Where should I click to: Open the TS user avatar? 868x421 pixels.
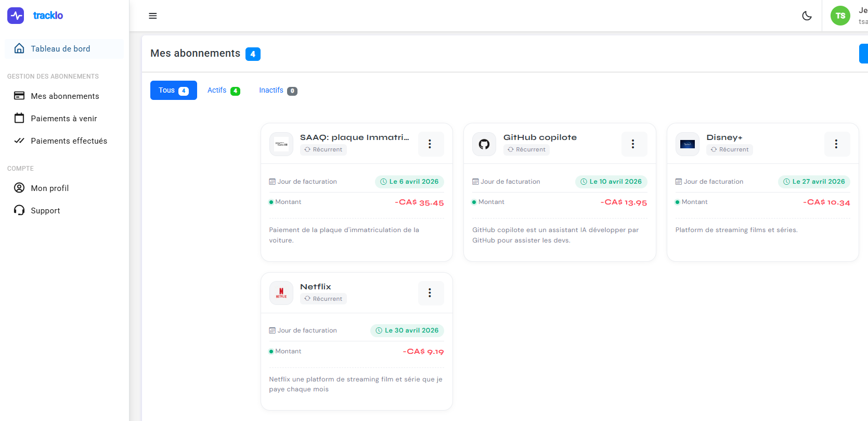tap(840, 16)
